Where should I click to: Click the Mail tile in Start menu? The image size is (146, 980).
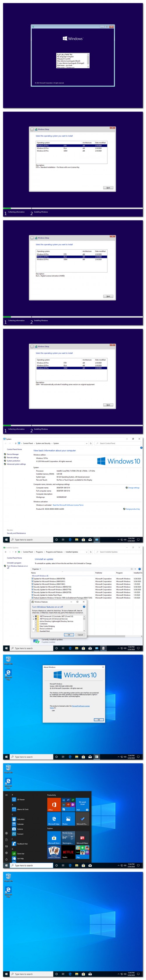[x=82, y=805]
